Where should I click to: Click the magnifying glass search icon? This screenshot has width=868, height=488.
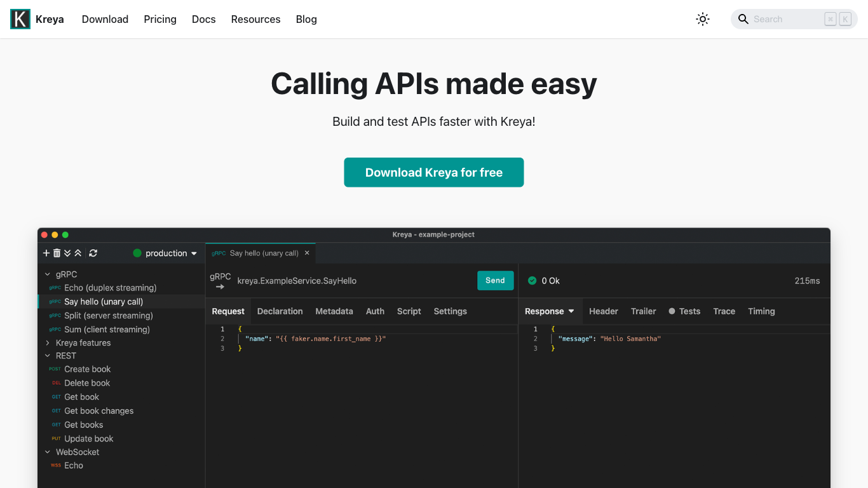[x=743, y=19]
